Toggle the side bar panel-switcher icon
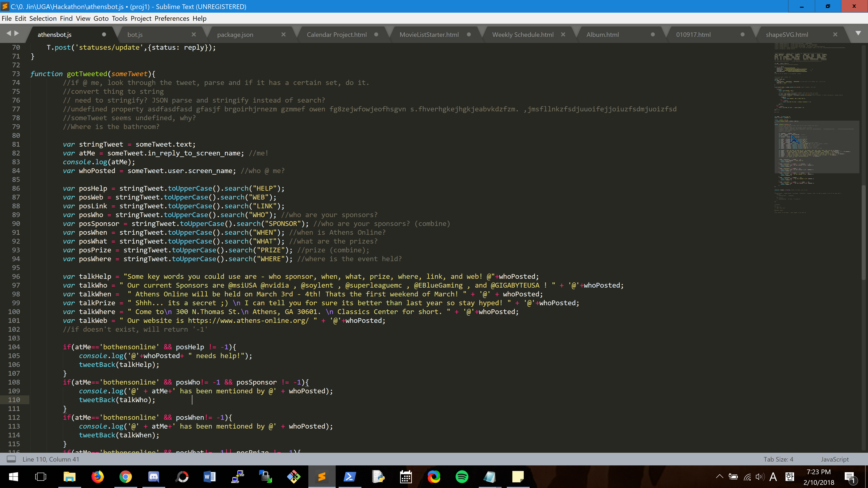The height and width of the screenshot is (488, 868). [x=12, y=459]
